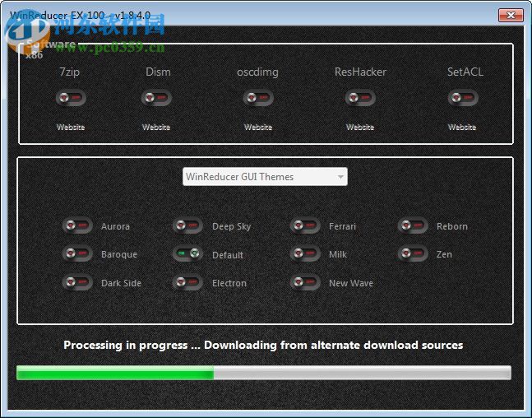Click the Processing in progress status message
This screenshot has height=418, width=532.
pos(263,346)
